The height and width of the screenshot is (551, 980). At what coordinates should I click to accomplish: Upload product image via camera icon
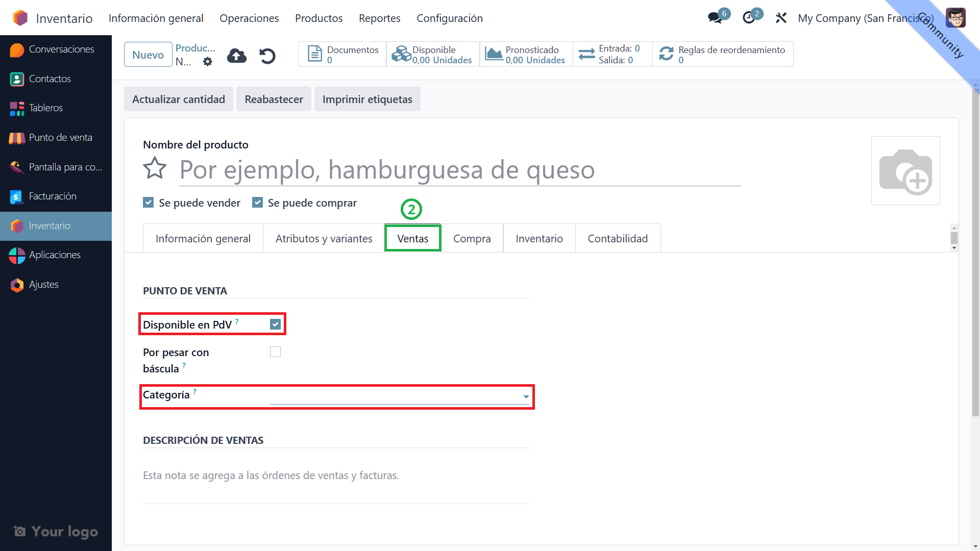tap(905, 171)
